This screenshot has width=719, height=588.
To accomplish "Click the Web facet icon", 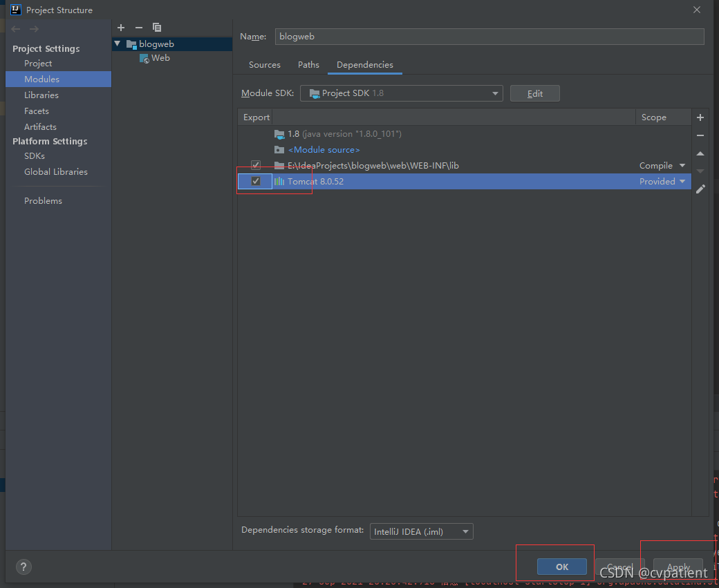I will click(144, 58).
